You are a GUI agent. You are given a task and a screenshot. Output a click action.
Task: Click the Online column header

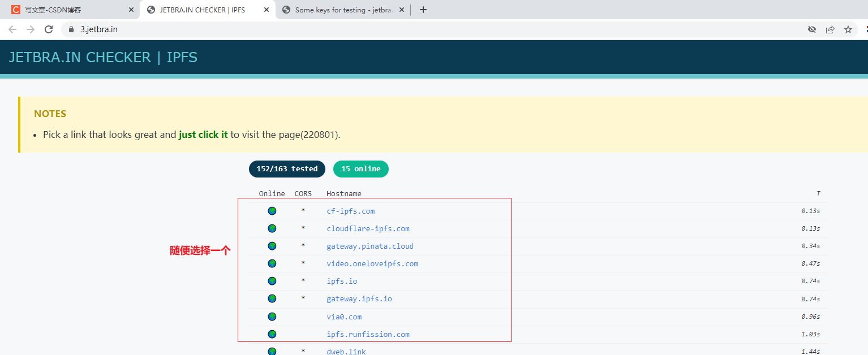(272, 193)
